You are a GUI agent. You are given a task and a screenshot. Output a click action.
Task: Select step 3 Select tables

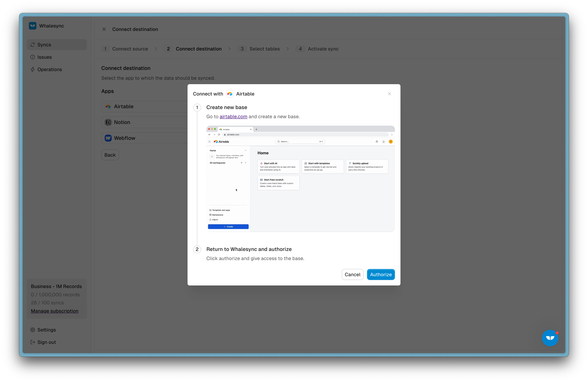click(x=259, y=49)
